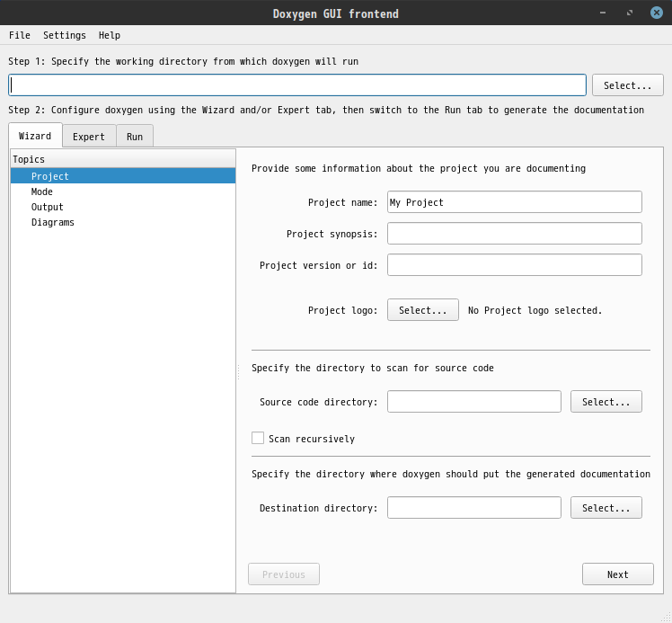Click the Project version or id field
672x623 pixels.
[514, 264]
